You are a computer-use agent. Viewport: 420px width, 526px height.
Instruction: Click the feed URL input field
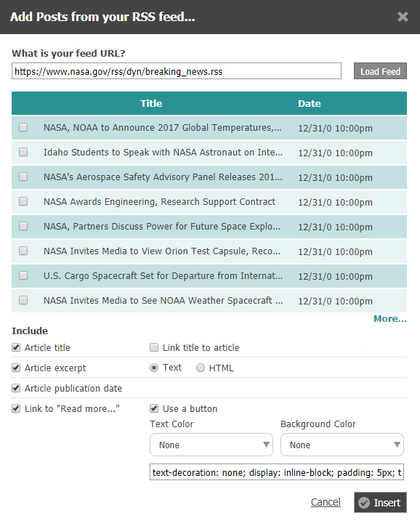[x=177, y=71]
